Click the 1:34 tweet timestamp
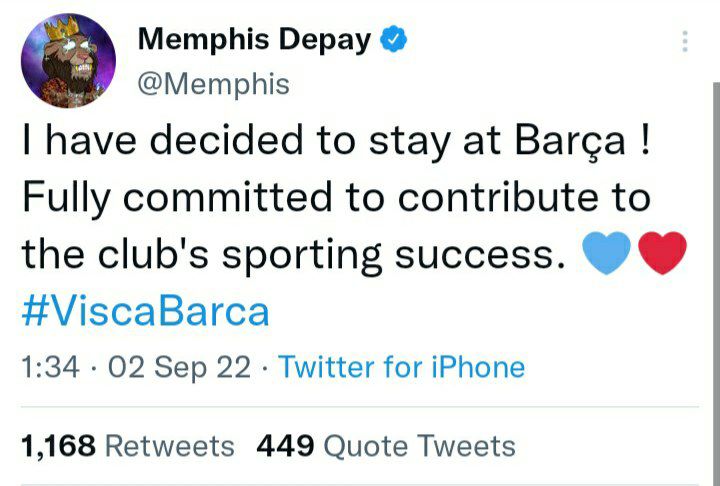The width and height of the screenshot is (720, 486). (49, 367)
